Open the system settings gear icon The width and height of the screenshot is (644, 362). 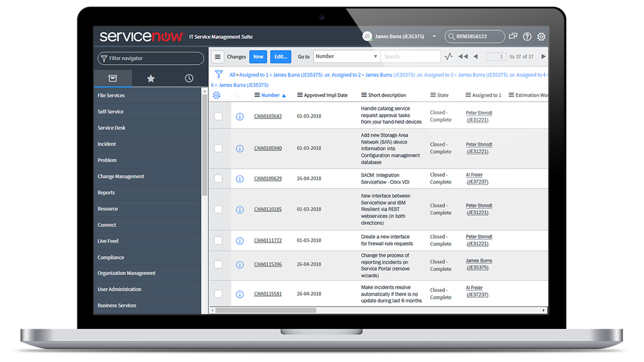point(541,36)
